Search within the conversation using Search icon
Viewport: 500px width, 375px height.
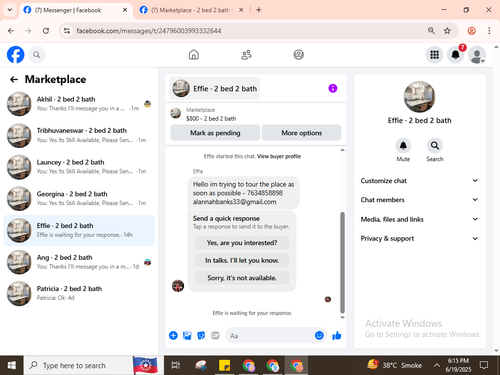point(435,146)
